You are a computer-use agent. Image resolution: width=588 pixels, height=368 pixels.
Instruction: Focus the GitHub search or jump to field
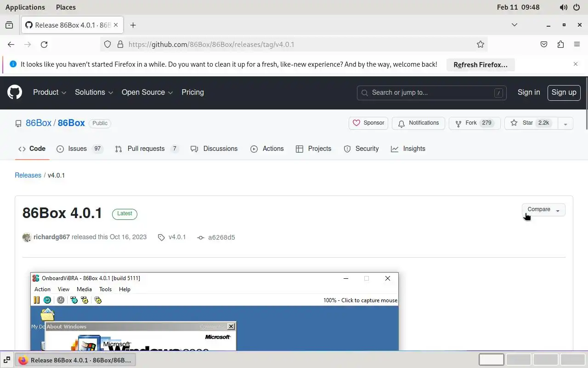(431, 93)
